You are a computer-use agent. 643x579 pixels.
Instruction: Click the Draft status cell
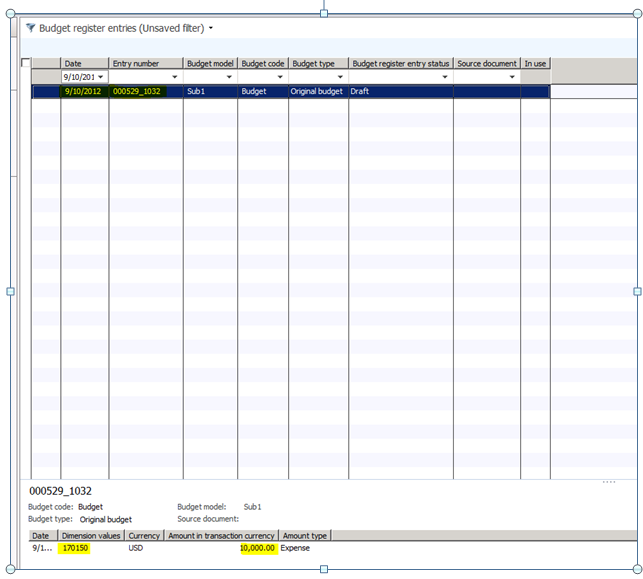[361, 91]
